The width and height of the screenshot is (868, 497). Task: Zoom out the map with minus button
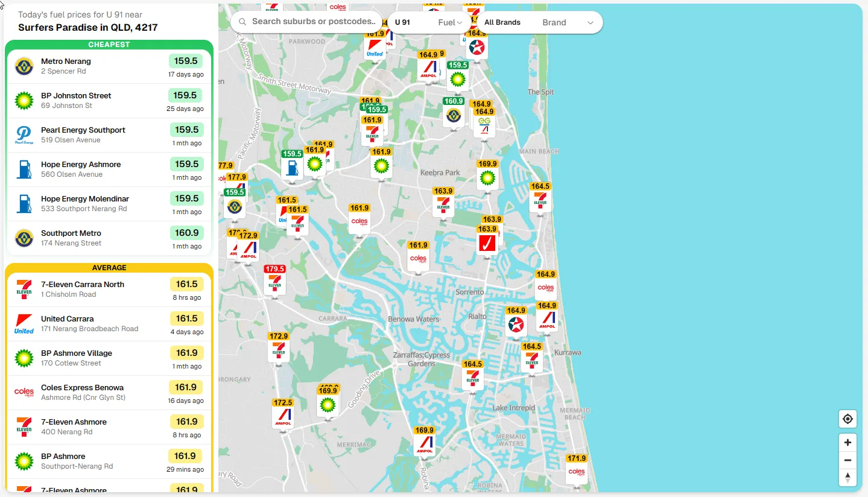pos(847,460)
